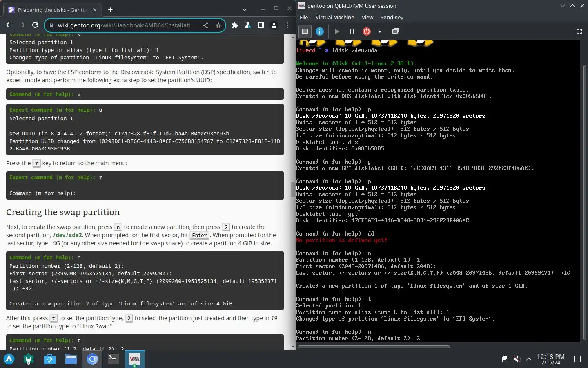Click the 'fdisk /dev/vda' command line in console
Viewport: 588px width, 368px height.
(x=354, y=50)
